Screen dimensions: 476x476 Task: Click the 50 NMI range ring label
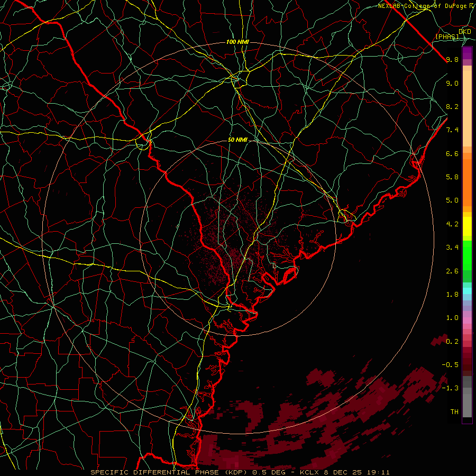pos(237,140)
